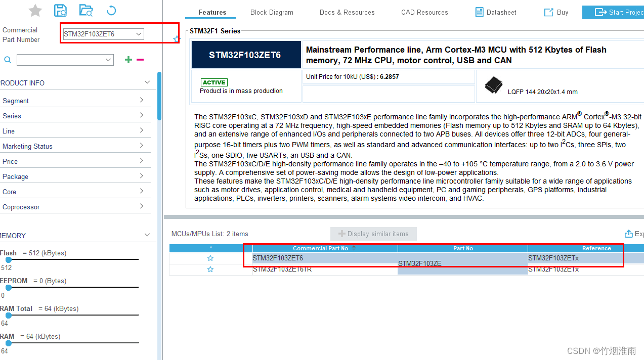Viewport: 644px width, 360px height.
Task: Click the Export icon
Action: point(629,234)
